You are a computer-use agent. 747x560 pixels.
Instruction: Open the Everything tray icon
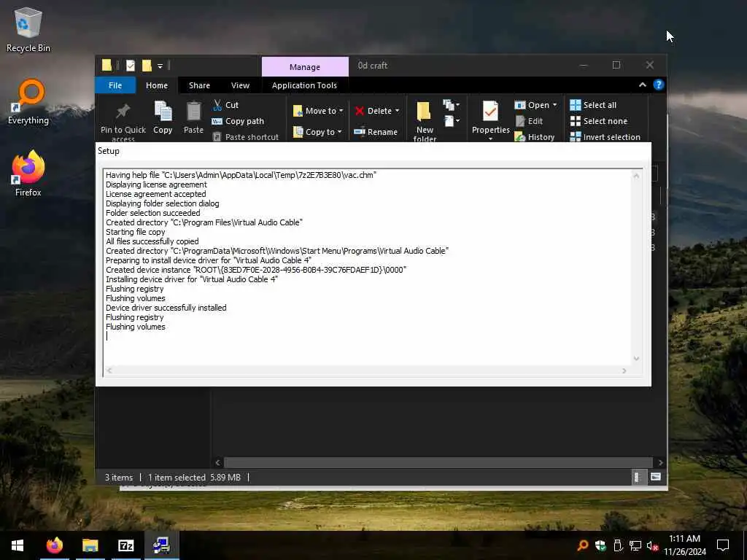point(582,545)
